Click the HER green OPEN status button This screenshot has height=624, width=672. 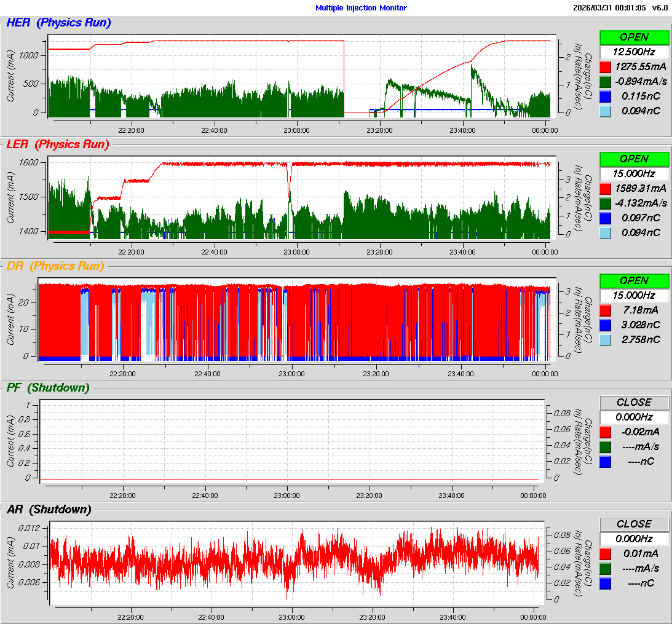pos(634,37)
